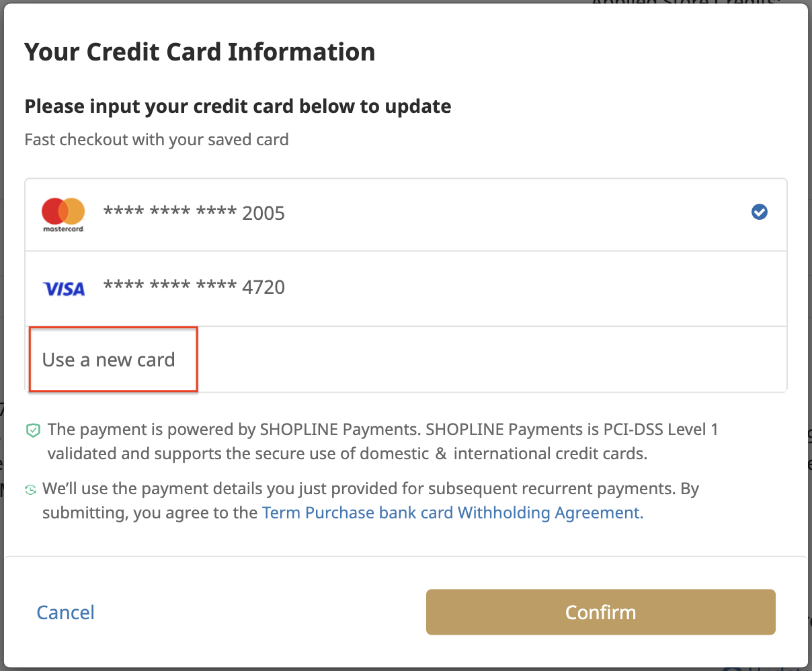Click the Your Credit Card Information heading
Viewport: 812px width, 671px height.
click(x=200, y=52)
